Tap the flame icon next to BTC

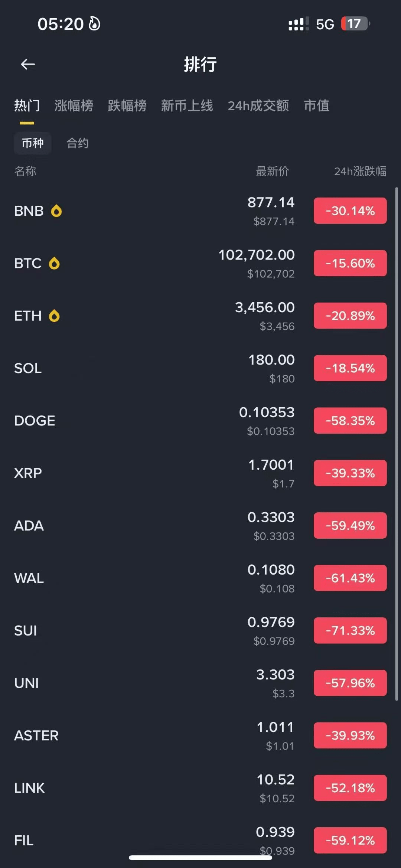click(x=54, y=264)
